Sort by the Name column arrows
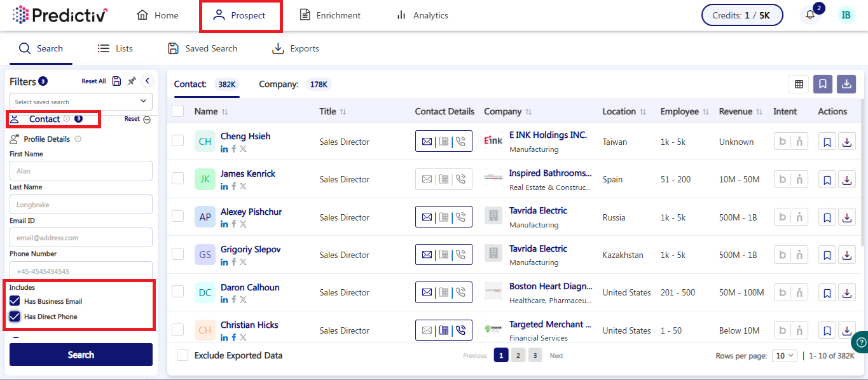Screen dimensions: 868x380 [x=224, y=112]
